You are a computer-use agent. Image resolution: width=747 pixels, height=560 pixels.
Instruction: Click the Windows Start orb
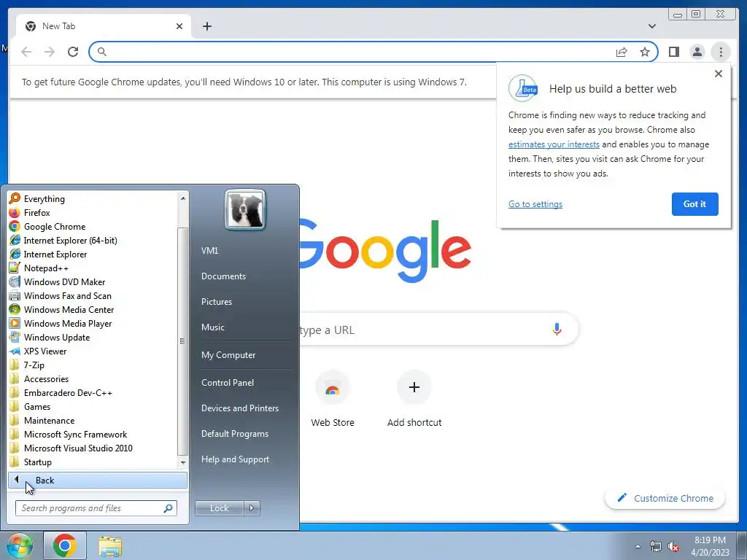[x=19, y=545]
